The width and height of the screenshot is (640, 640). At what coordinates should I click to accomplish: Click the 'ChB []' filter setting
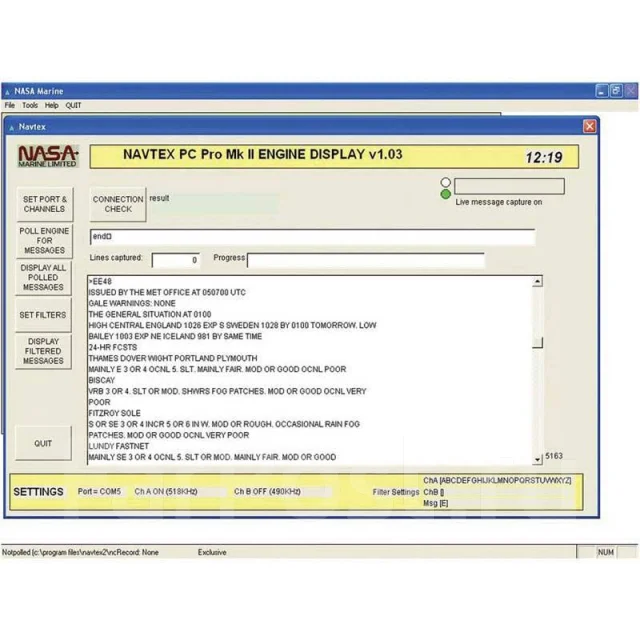[x=433, y=492]
